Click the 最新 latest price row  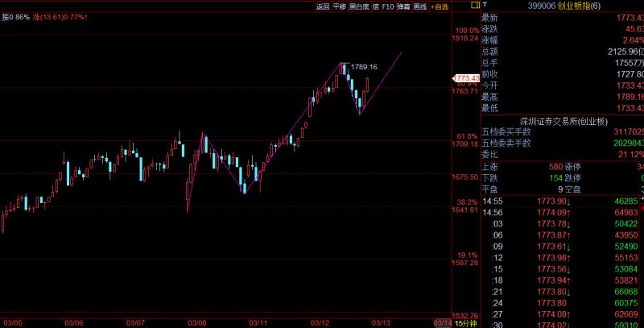coord(563,18)
